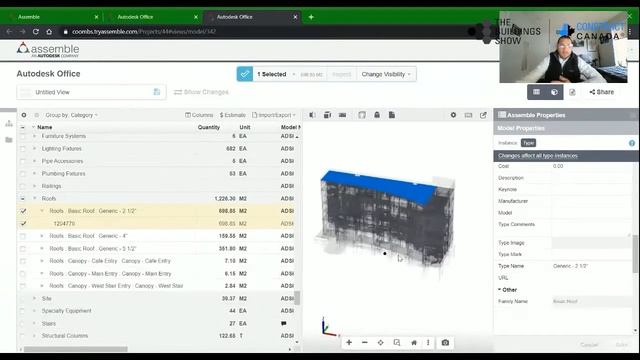
Task: Open the Estimate option
Action: pyautogui.click(x=233, y=115)
